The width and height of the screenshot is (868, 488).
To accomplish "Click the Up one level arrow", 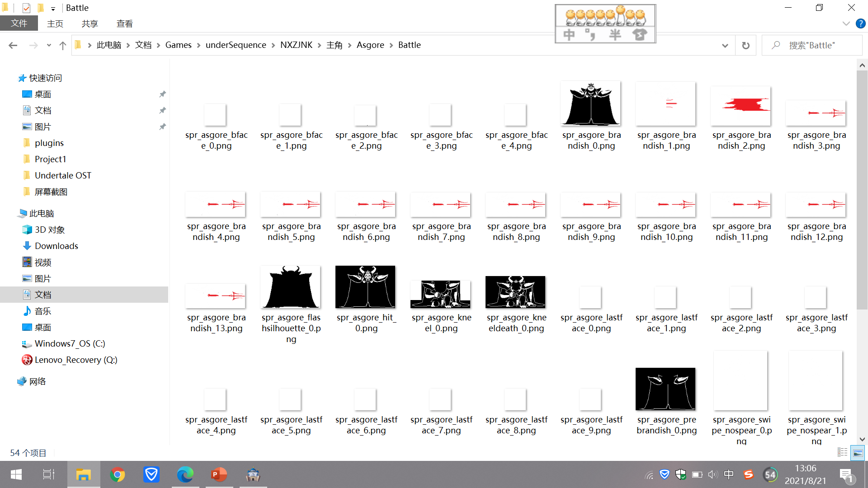I will point(63,45).
